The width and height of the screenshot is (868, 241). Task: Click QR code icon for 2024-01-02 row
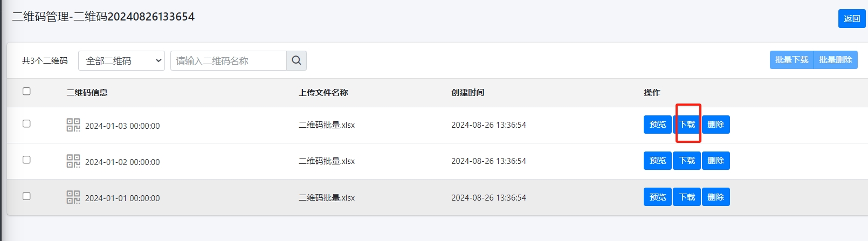(73, 161)
